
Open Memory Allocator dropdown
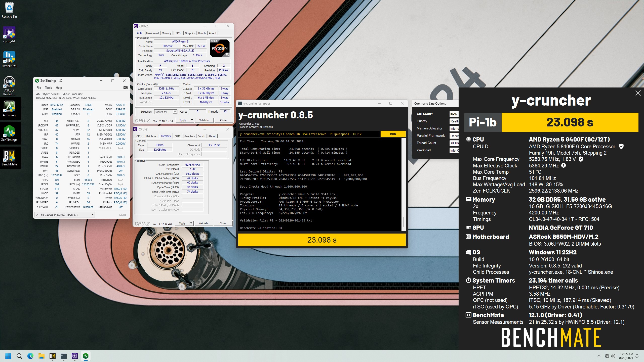(454, 128)
